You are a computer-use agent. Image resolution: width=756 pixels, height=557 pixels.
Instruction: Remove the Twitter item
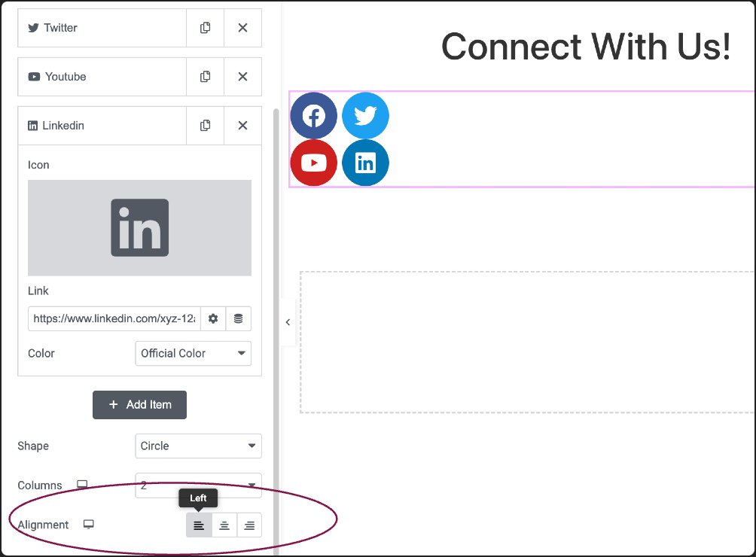[243, 28]
